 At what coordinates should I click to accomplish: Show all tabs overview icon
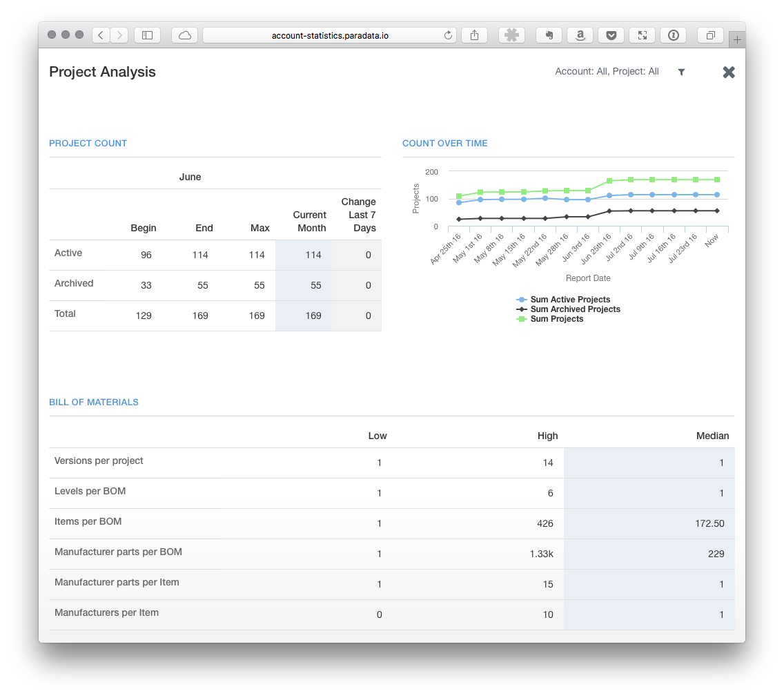pyautogui.click(x=710, y=35)
